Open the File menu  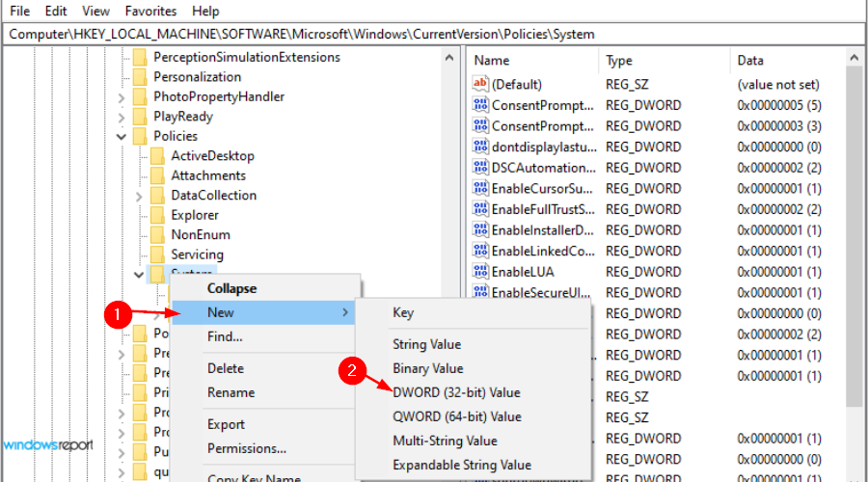click(x=20, y=11)
